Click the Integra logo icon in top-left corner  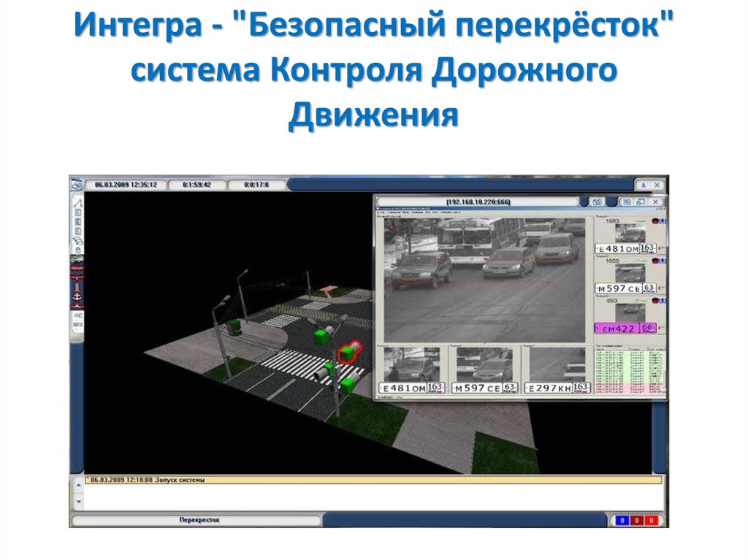point(77,185)
